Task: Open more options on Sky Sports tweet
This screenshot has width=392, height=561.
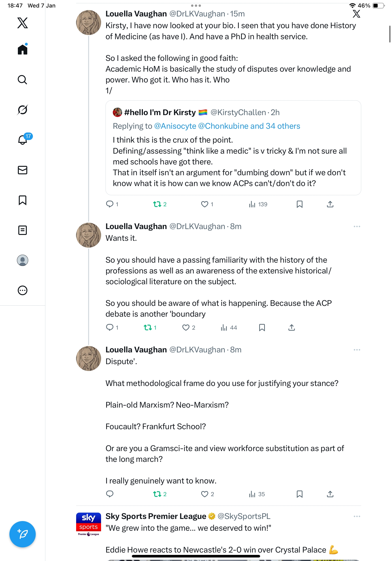Action: coord(357,516)
